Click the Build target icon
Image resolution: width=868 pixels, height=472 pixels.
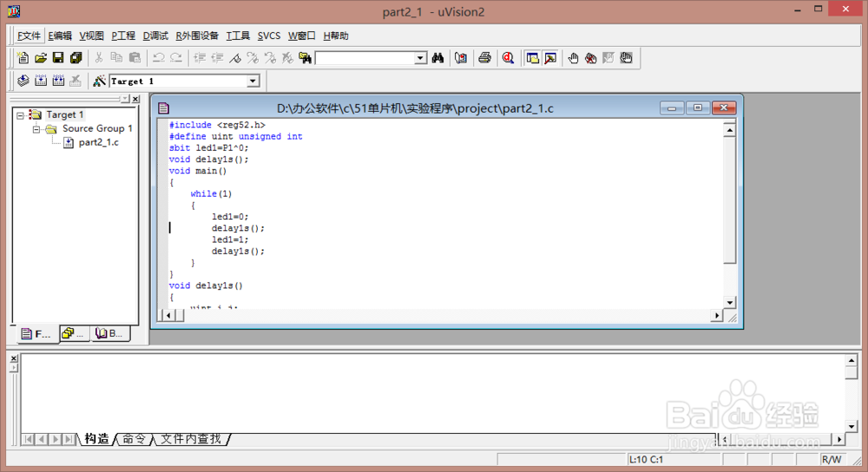click(41, 81)
